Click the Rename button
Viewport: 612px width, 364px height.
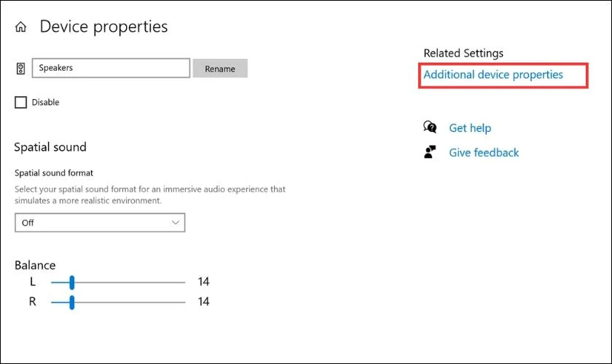click(x=220, y=68)
